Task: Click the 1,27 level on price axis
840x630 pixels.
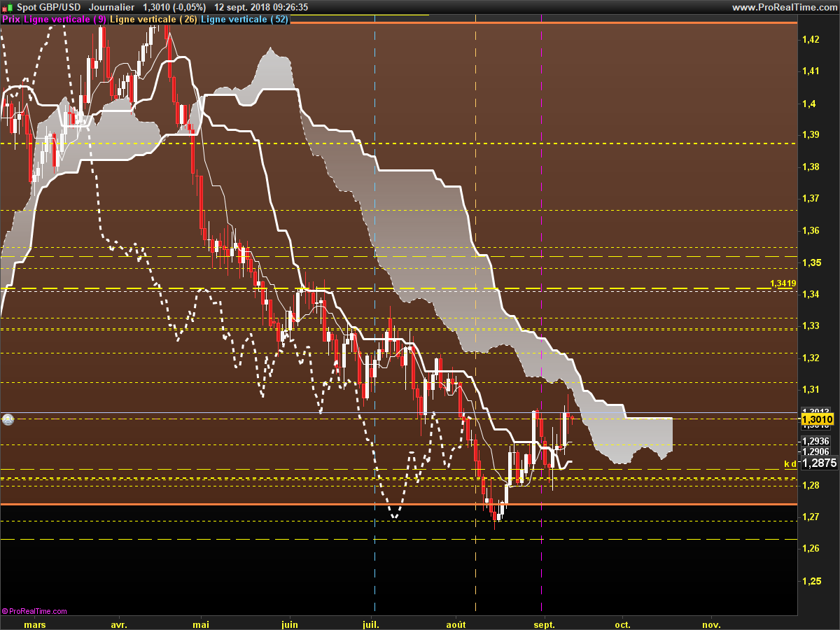Action: [x=811, y=517]
